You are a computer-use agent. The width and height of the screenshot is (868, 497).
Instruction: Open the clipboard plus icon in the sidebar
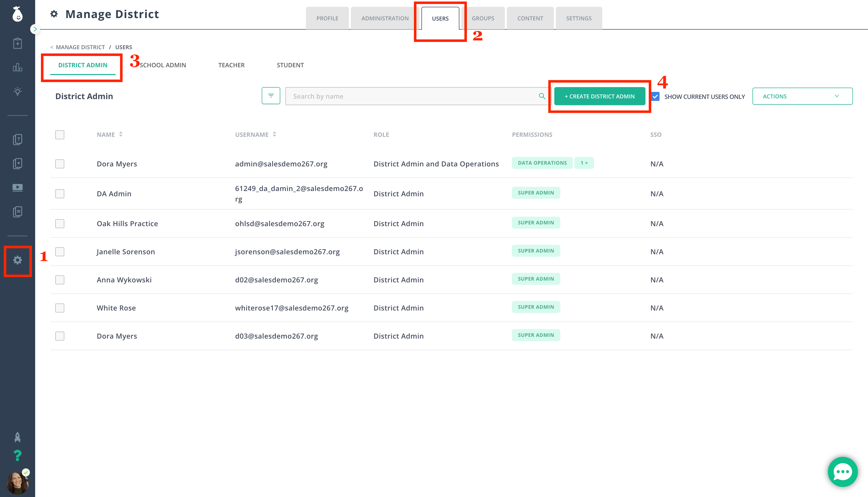(17, 43)
